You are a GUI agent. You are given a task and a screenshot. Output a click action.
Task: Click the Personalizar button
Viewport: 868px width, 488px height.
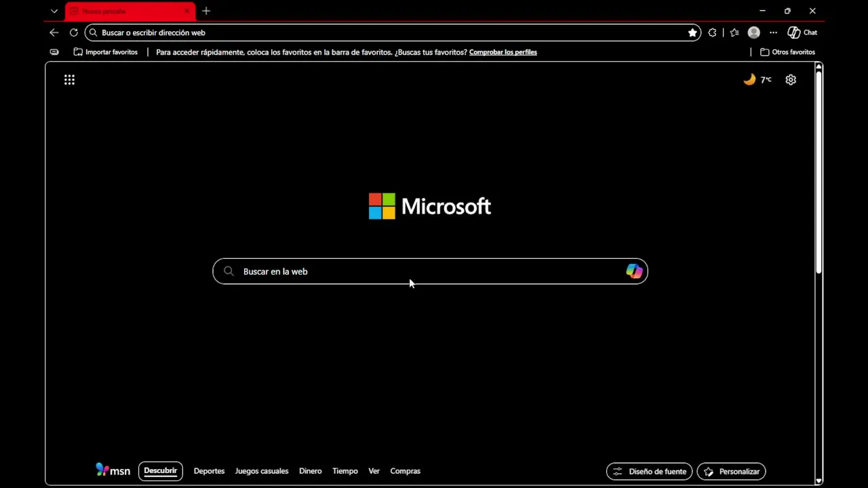click(732, 472)
